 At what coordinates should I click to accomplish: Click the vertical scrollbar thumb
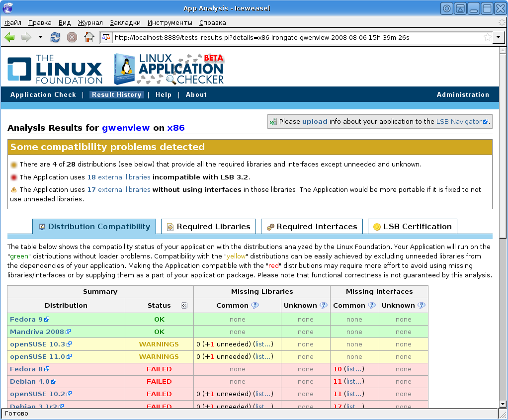point(503,146)
